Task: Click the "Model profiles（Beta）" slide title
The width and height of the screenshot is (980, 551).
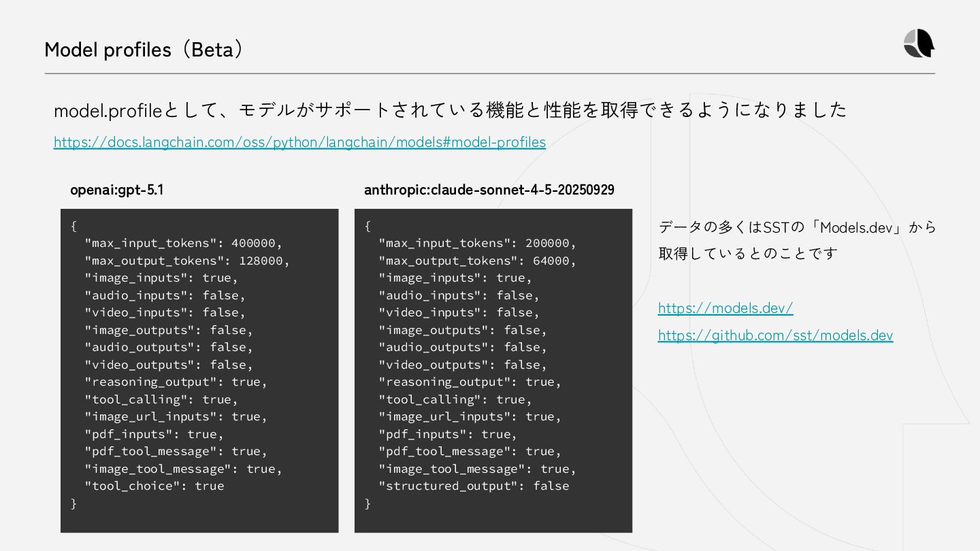Action: pos(144,50)
